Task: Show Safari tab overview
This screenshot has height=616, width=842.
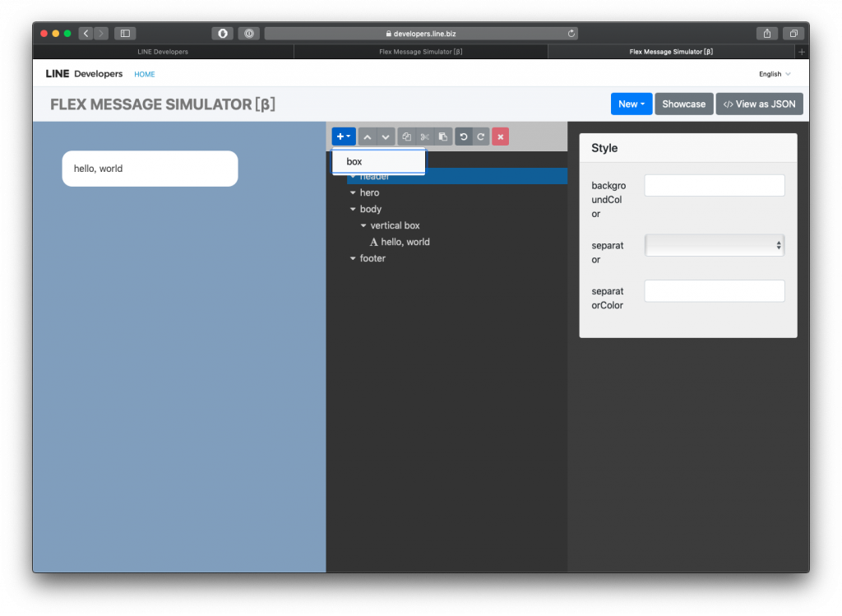Action: pyautogui.click(x=793, y=33)
